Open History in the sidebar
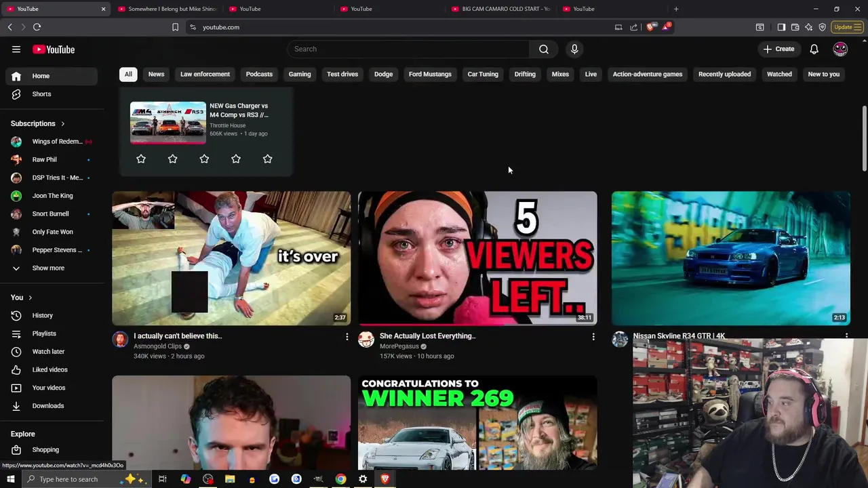The width and height of the screenshot is (868, 488). [52, 315]
